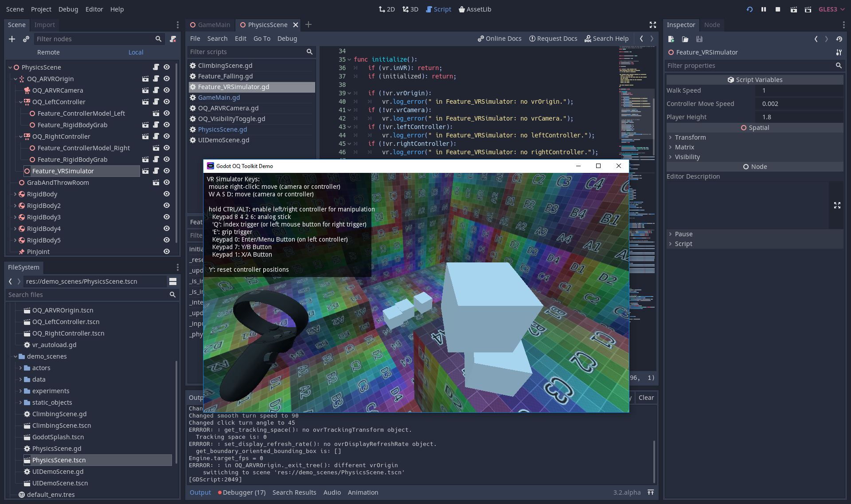This screenshot has width=851, height=504.
Task: Pause the running scene
Action: tap(763, 9)
